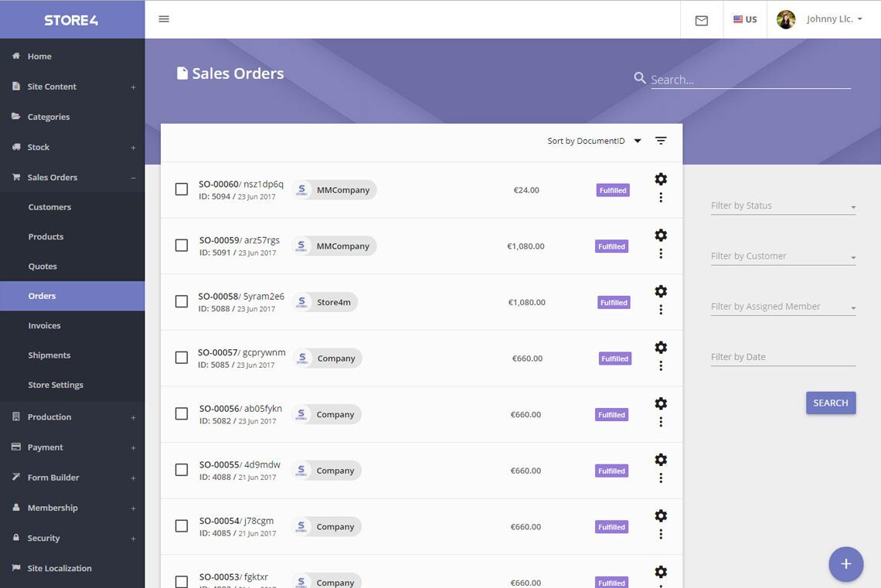
Task: Open the Filter by Status dropdown
Action: pyautogui.click(x=783, y=206)
